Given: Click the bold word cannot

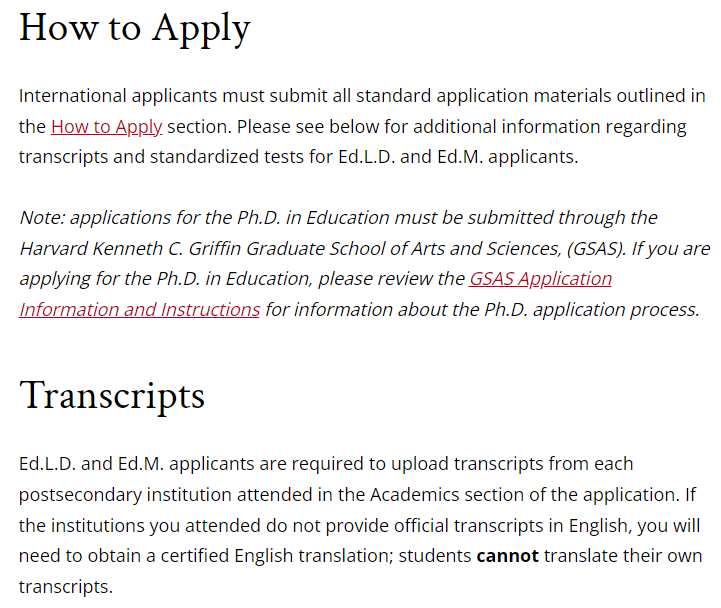Looking at the screenshot, I should pyautogui.click(x=507, y=556).
